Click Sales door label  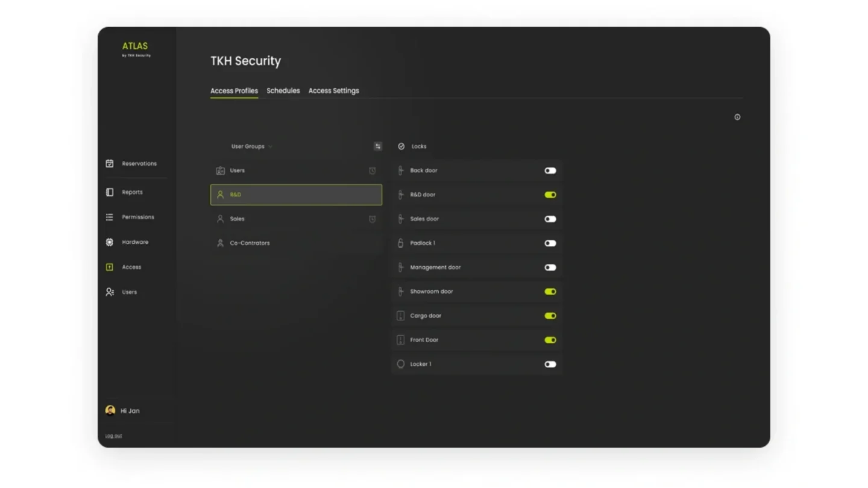click(x=424, y=219)
